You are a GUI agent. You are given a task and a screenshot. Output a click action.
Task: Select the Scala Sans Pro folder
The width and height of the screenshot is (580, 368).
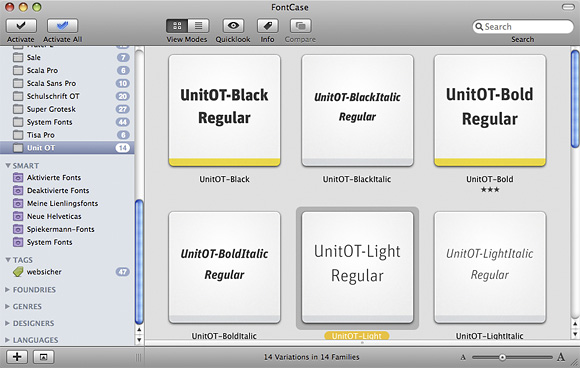pyautogui.click(x=67, y=83)
